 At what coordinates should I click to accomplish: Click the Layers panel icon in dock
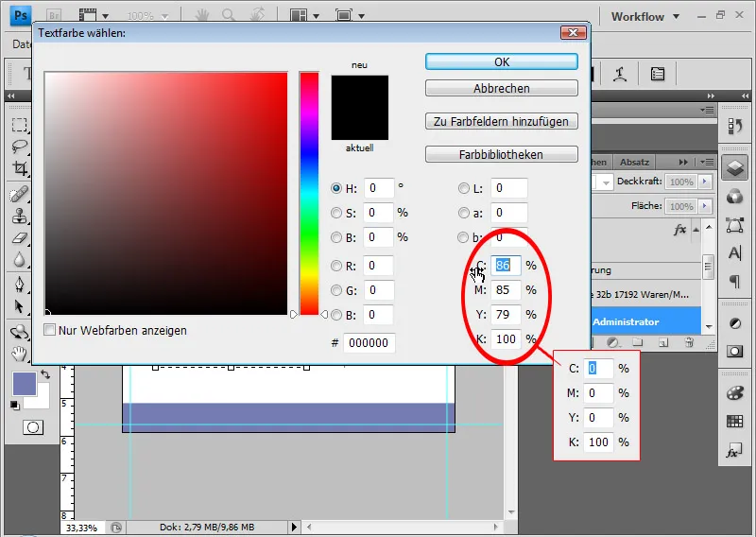tap(735, 168)
